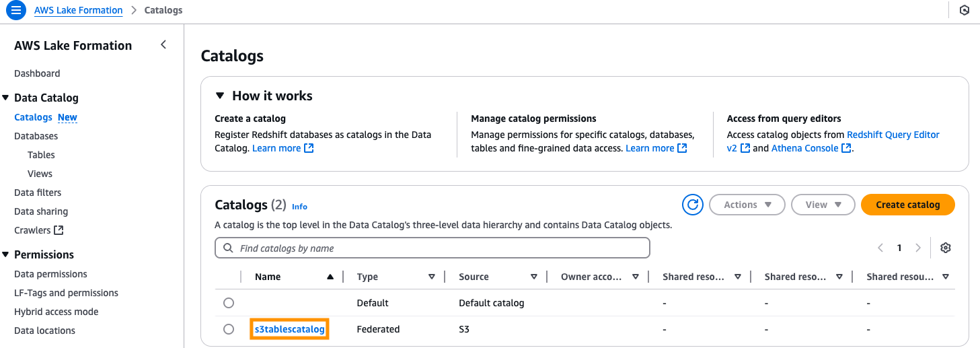Viewport: 980px width, 348px height.
Task: Open the View dropdown menu
Action: [x=823, y=205]
